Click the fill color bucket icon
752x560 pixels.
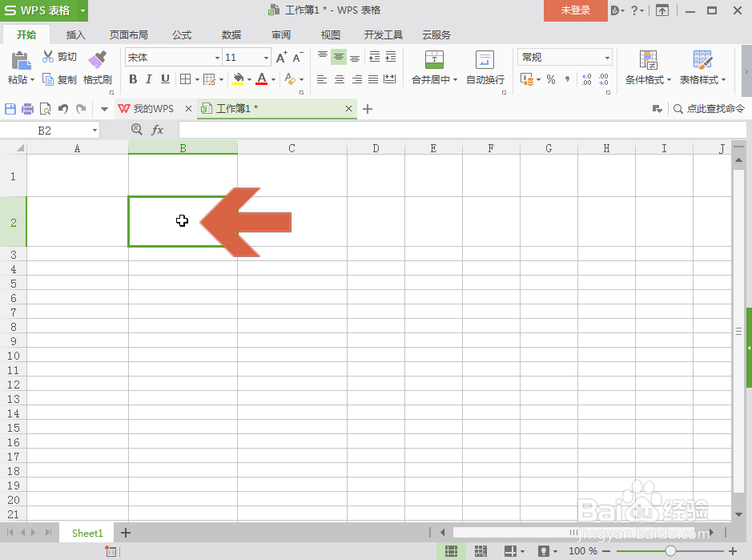(x=238, y=79)
